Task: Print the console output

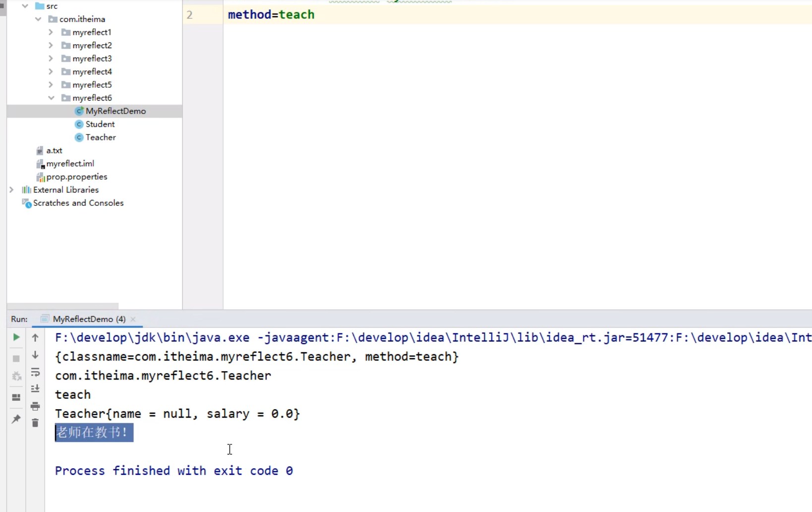Action: (x=35, y=406)
